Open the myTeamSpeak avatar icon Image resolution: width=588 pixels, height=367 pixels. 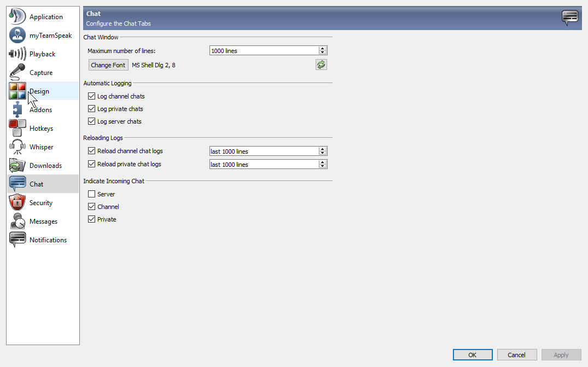[18, 36]
